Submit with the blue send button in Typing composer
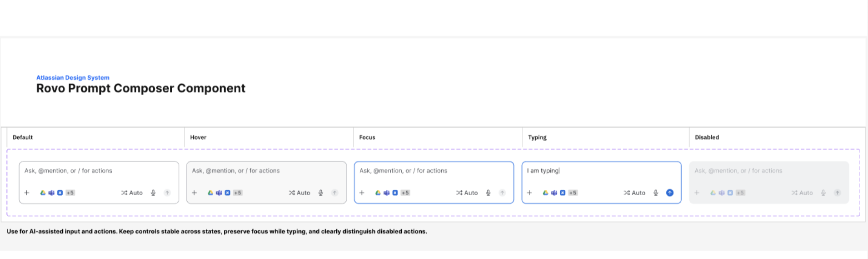 (670, 193)
